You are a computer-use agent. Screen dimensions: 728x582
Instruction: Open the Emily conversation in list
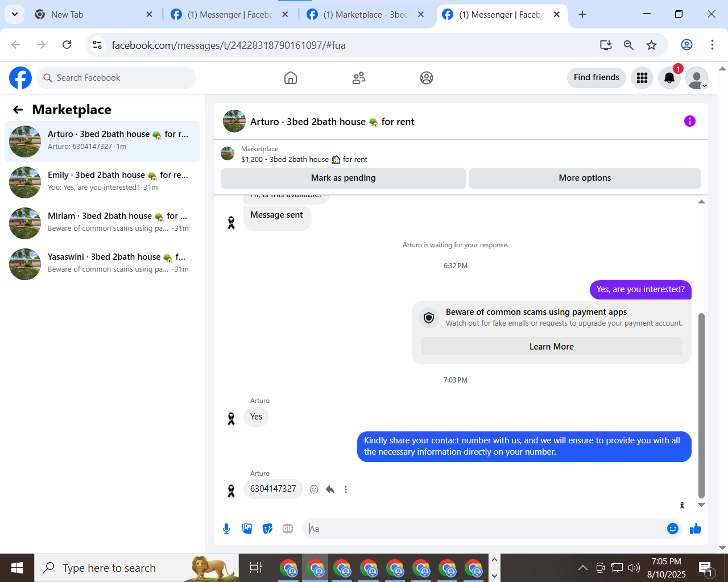point(102,182)
